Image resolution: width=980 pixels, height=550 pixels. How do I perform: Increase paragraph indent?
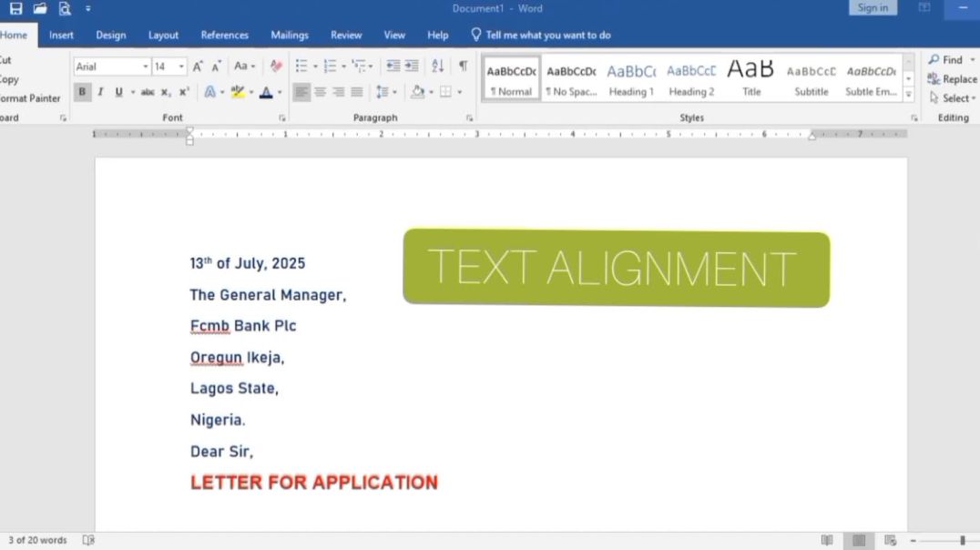click(x=412, y=66)
